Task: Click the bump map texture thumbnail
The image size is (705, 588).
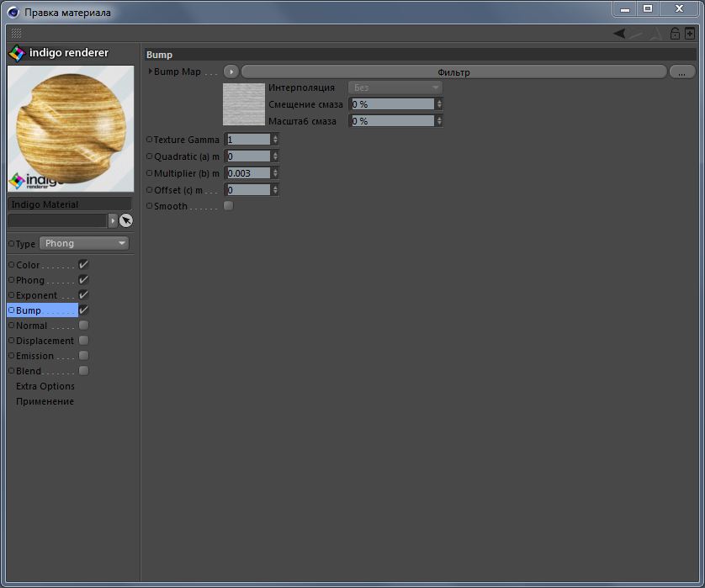Action: coord(244,103)
